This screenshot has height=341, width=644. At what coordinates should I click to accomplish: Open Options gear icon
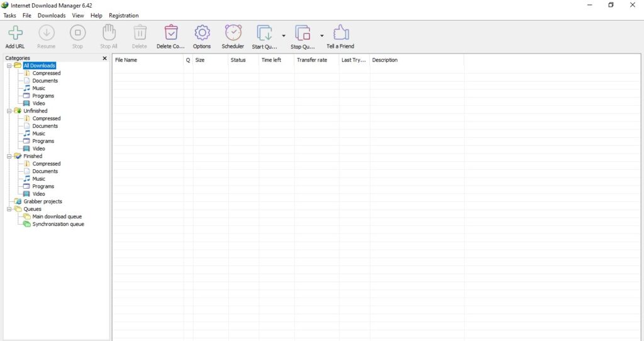[202, 33]
